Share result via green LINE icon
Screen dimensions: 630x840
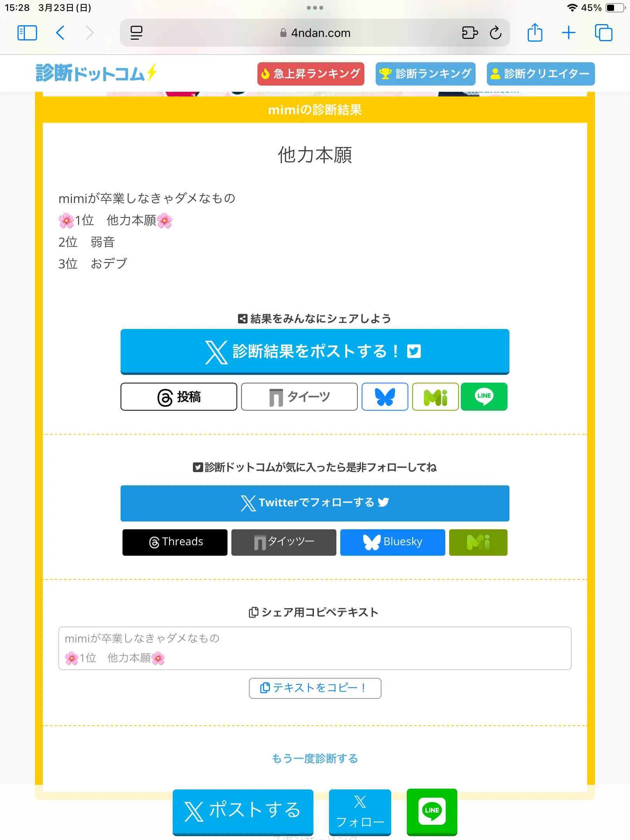click(x=484, y=397)
